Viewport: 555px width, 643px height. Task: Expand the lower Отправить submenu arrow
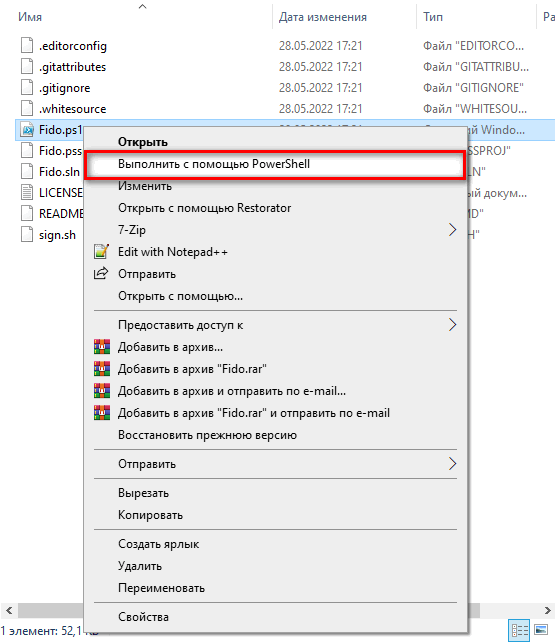452,464
